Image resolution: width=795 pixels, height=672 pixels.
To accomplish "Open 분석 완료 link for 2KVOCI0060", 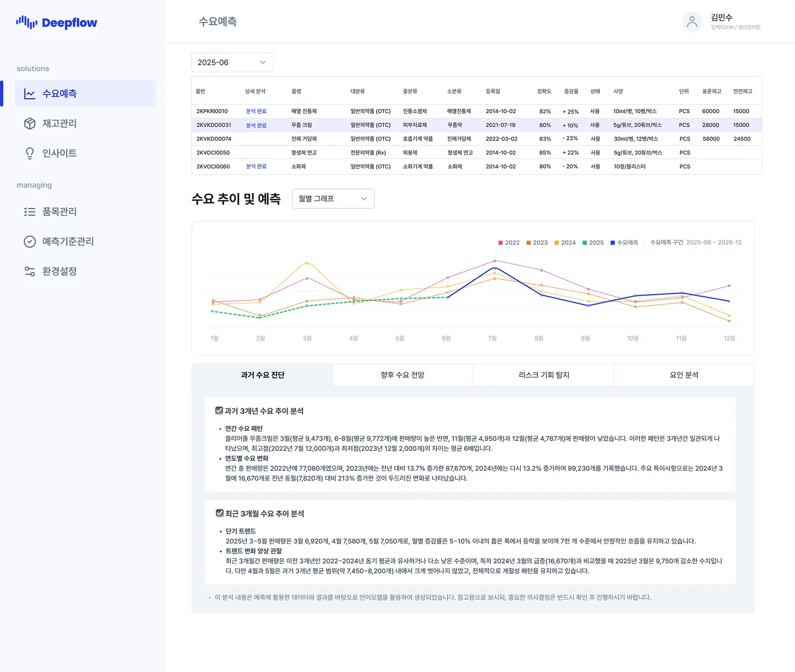I will (x=256, y=167).
